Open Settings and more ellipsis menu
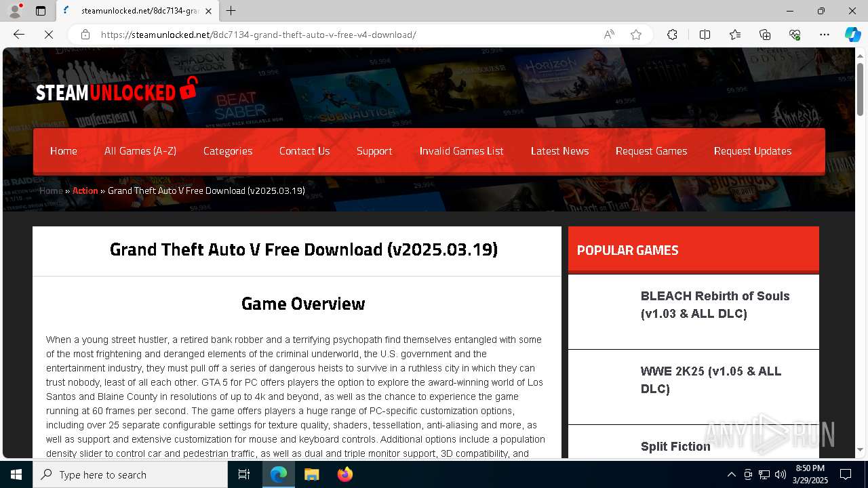Screen dimensions: 868x488 [x=825, y=35]
